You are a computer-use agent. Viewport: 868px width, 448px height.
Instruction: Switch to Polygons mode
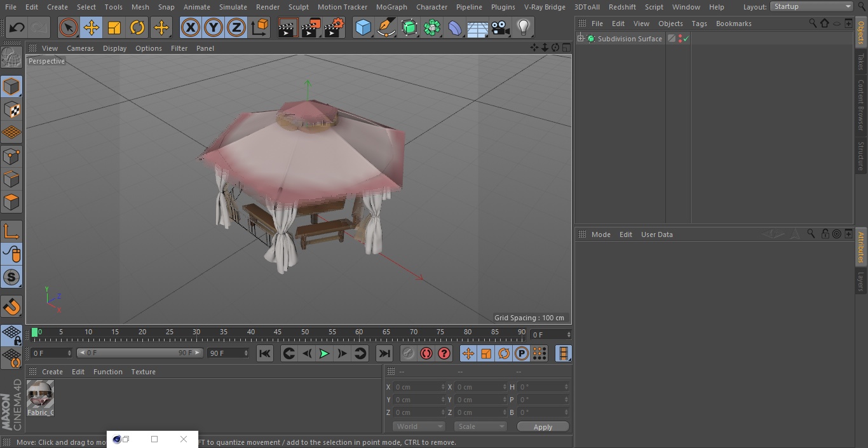click(x=11, y=202)
